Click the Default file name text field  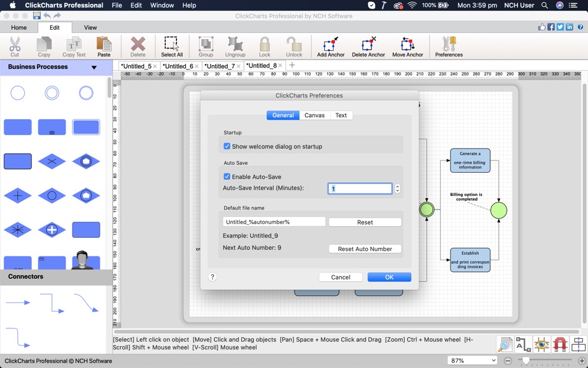click(x=274, y=222)
